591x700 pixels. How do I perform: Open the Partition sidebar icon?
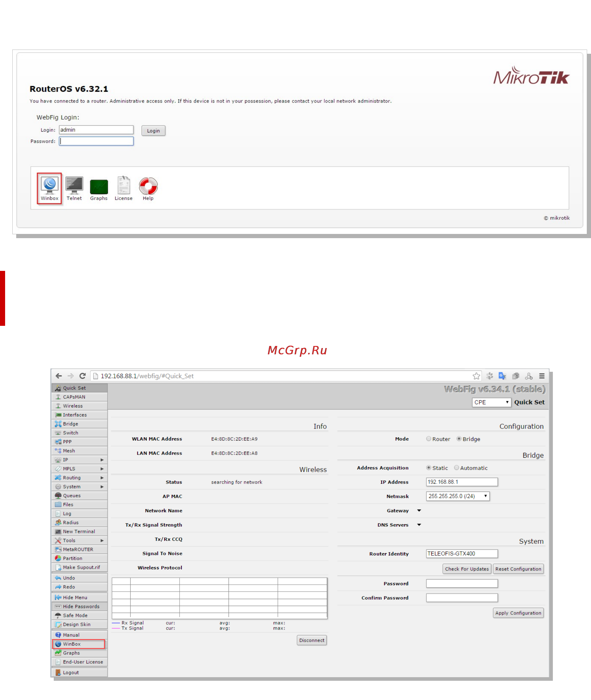click(x=58, y=558)
